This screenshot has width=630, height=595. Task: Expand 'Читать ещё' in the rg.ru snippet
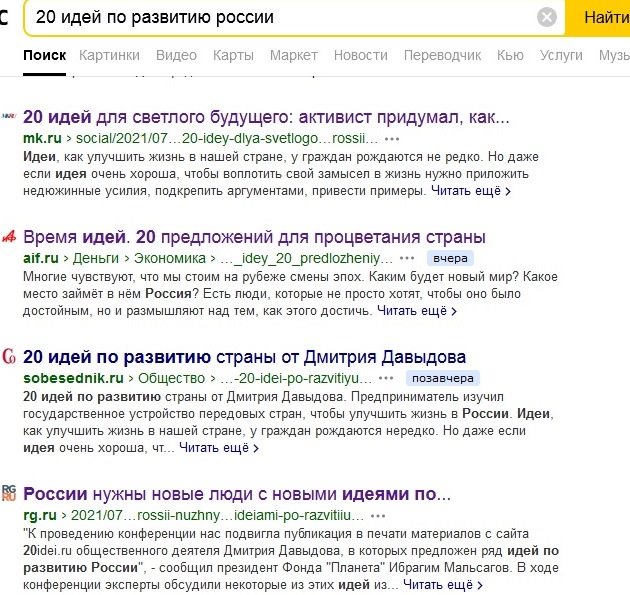(443, 585)
